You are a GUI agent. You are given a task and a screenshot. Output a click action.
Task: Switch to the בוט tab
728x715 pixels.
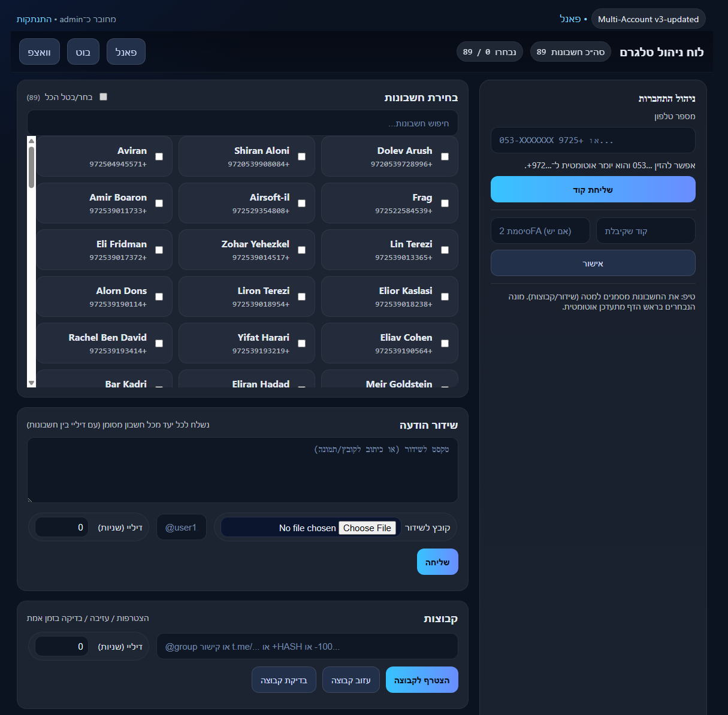(x=83, y=52)
